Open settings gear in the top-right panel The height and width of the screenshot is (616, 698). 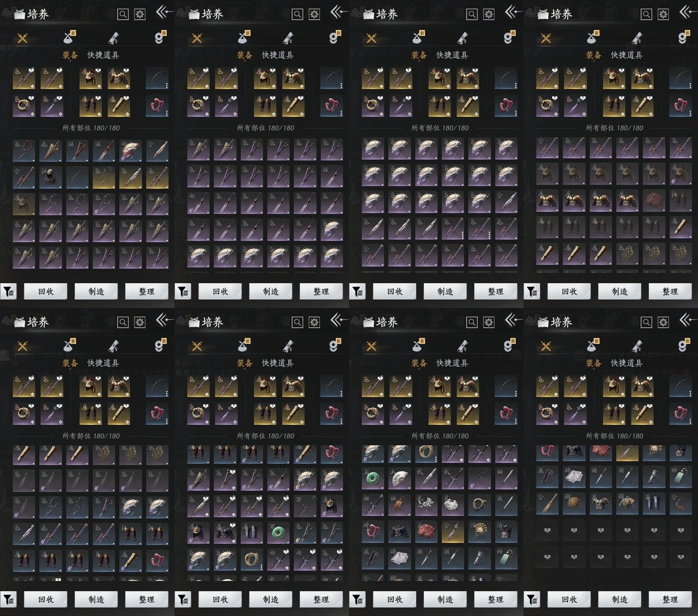(x=663, y=15)
